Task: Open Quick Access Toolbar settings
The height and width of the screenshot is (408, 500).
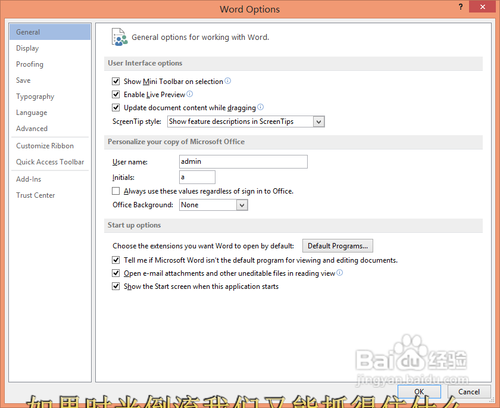Action: (x=50, y=162)
